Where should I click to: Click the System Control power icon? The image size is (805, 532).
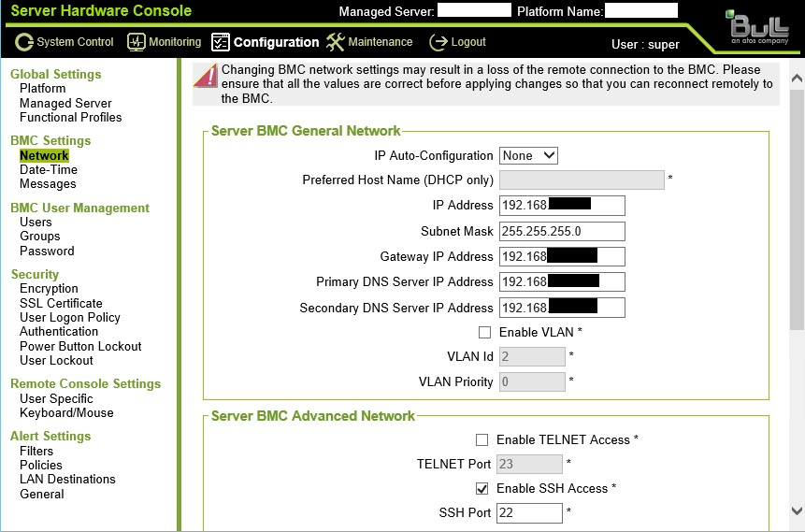[x=23, y=42]
